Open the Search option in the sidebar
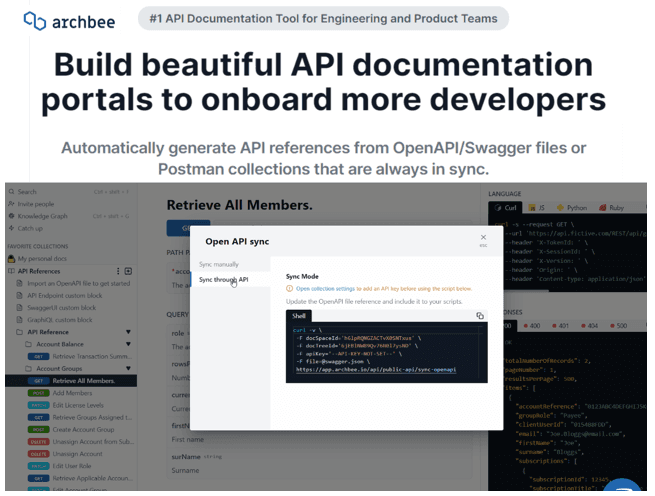The image size is (655, 496). [26, 191]
